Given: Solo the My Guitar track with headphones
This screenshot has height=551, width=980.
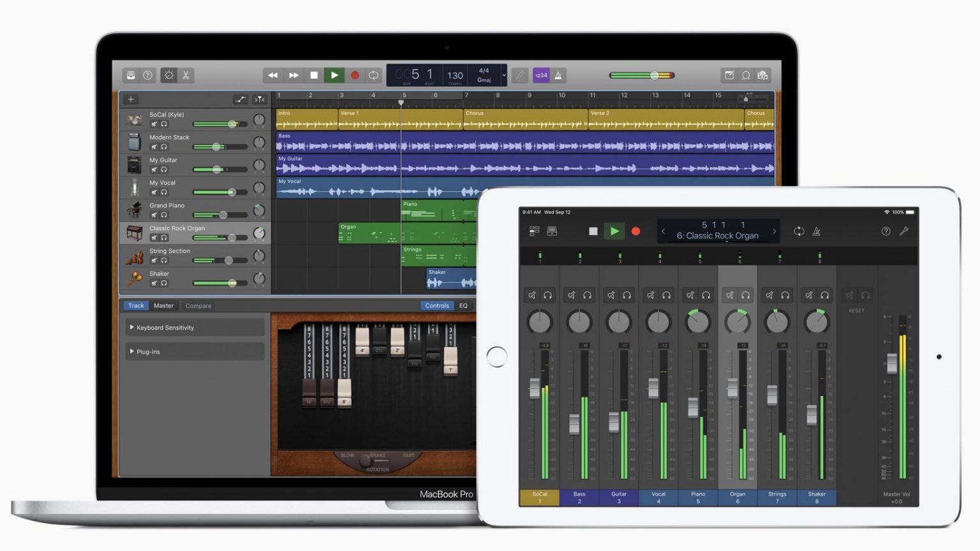Looking at the screenshot, I should (x=164, y=170).
